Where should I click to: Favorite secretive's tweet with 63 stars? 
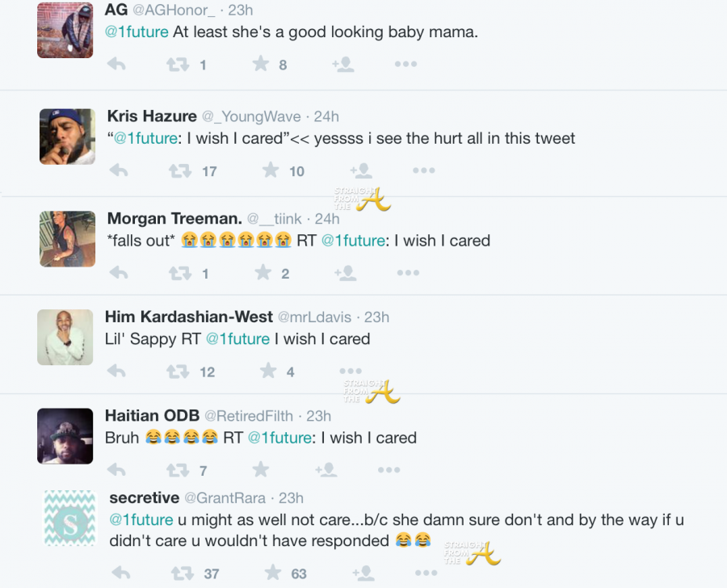(273, 573)
